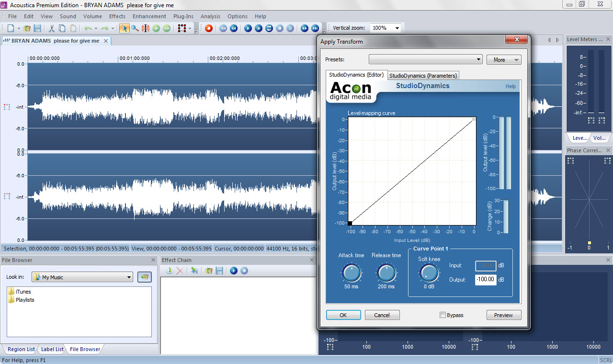613x364 pixels.
Task: Preview the effect chain with play icon
Action: pyautogui.click(x=234, y=271)
